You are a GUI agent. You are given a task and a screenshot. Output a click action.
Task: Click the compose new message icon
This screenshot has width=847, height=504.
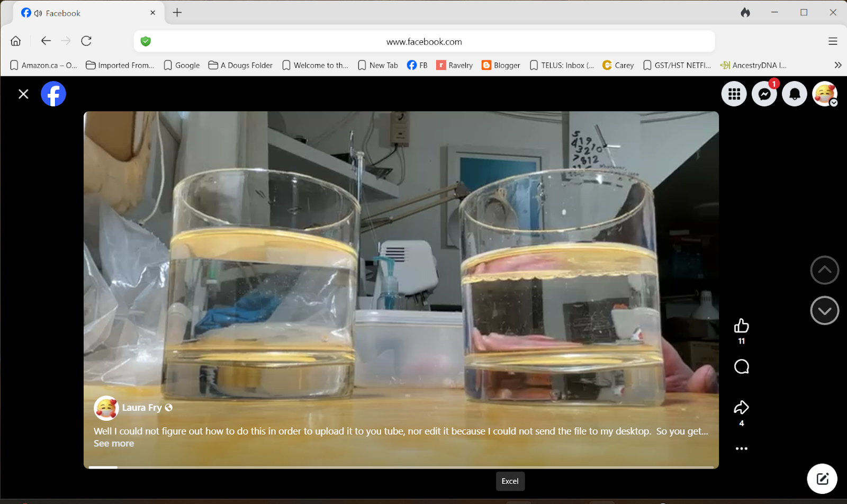click(x=822, y=479)
